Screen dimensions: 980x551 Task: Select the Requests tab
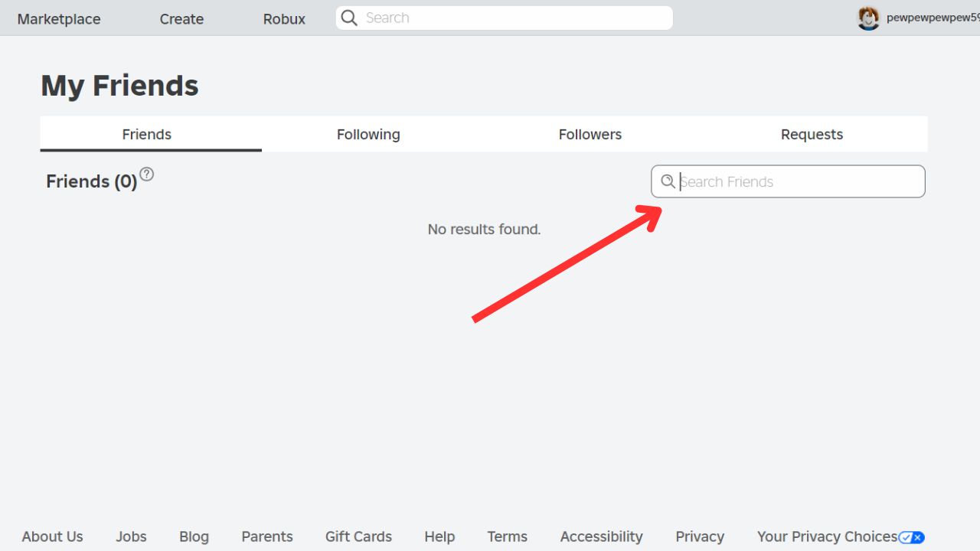812,135
